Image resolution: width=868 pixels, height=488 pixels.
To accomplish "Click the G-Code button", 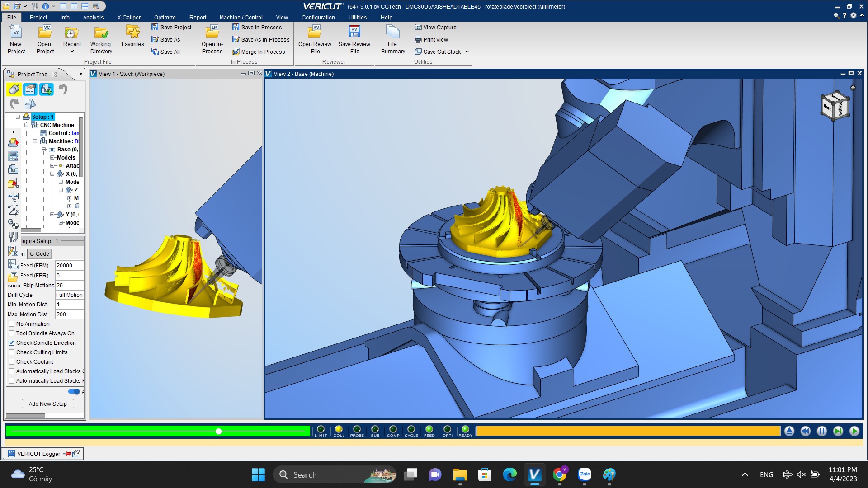I will pyautogui.click(x=39, y=254).
